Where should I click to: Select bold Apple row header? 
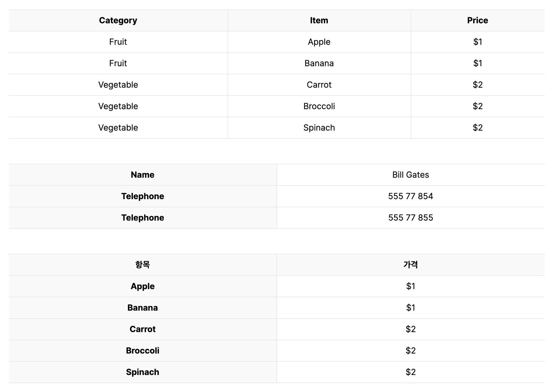143,286
